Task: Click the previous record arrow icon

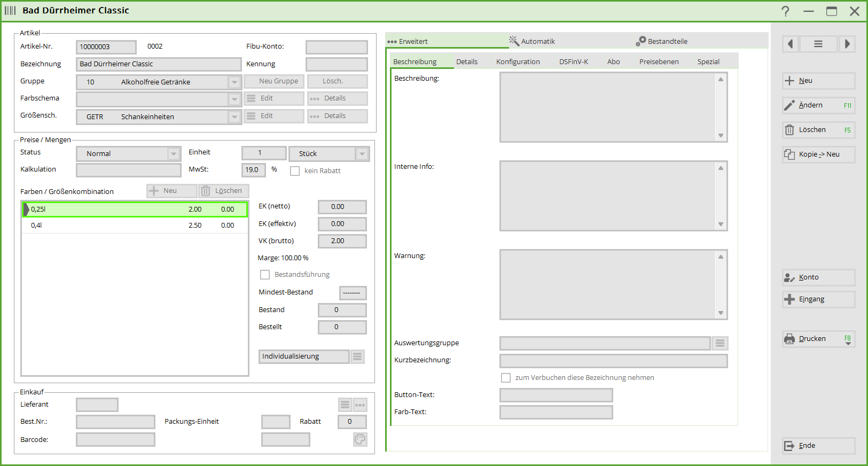Action: point(790,44)
